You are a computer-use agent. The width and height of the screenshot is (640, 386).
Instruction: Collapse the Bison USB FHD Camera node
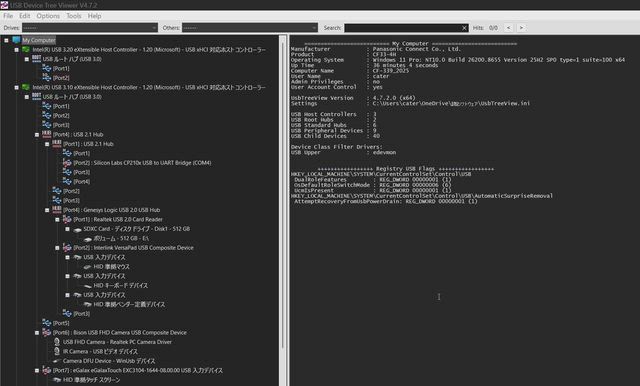(37, 333)
